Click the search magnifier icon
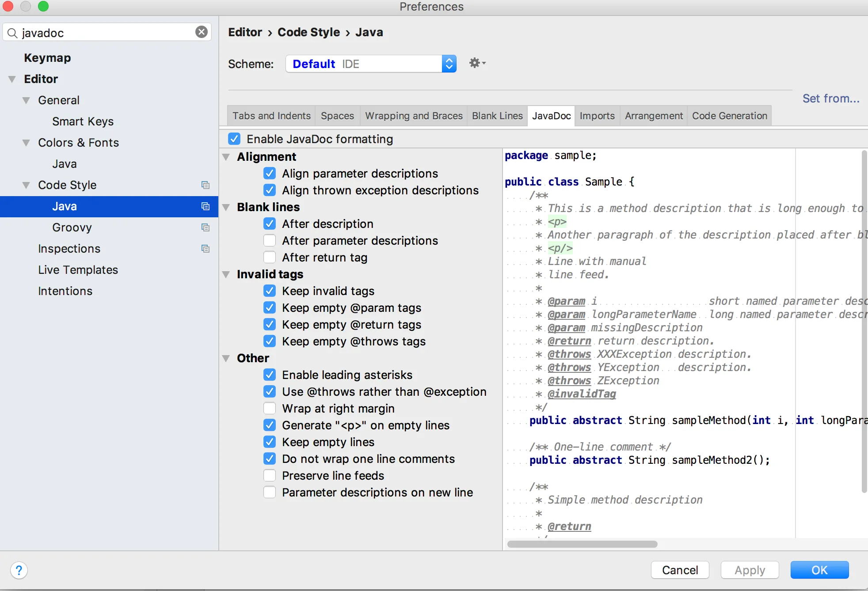The height and width of the screenshot is (591, 868). coord(12,33)
